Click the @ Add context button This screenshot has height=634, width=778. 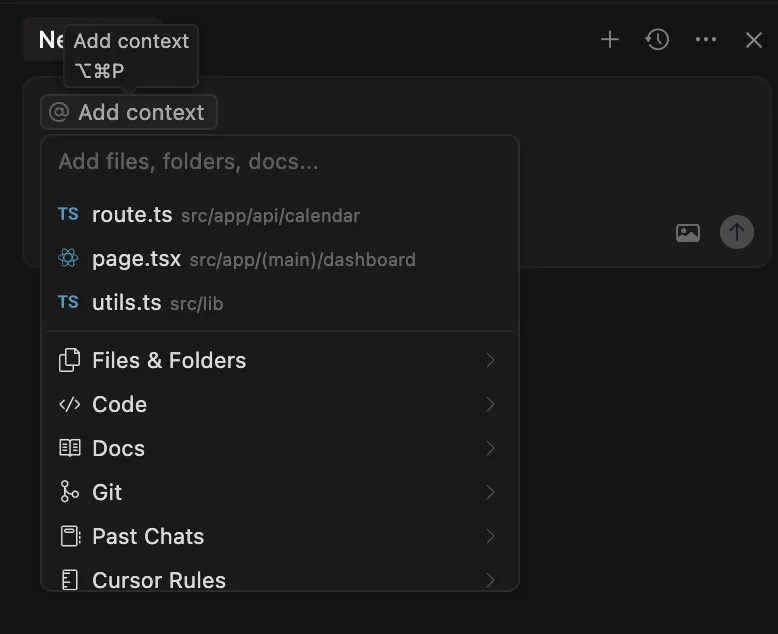tap(129, 112)
